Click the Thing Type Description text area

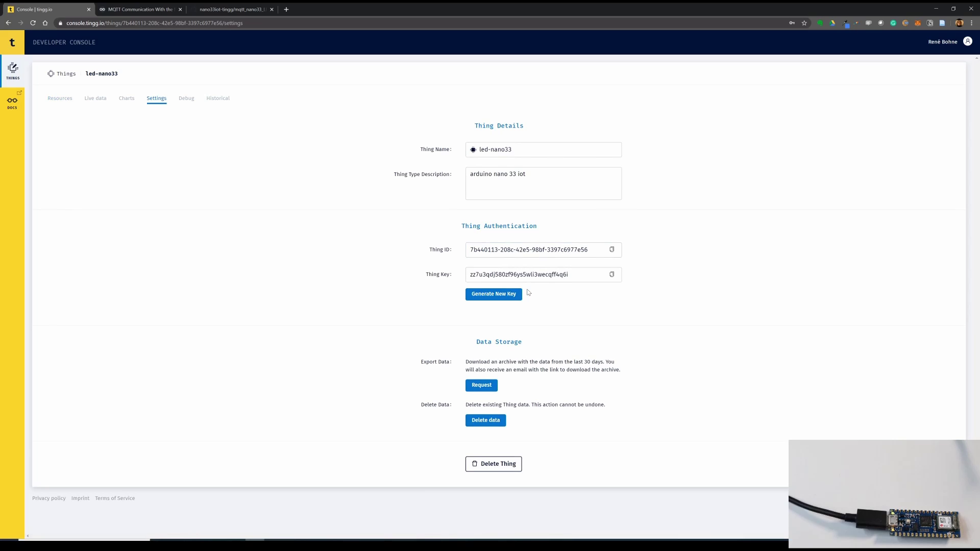tap(543, 183)
